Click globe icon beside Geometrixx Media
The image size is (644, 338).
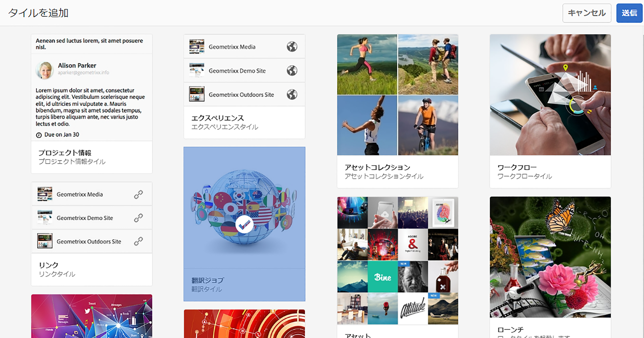pos(292,46)
